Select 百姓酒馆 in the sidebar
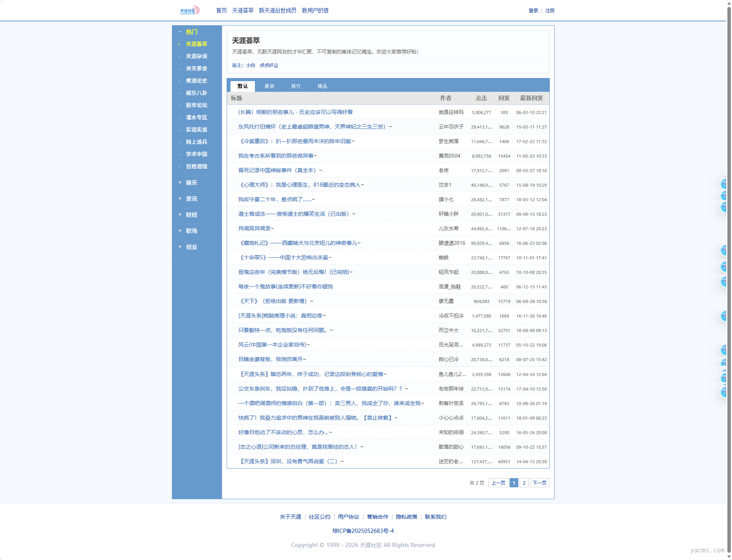The image size is (732, 560). click(196, 166)
